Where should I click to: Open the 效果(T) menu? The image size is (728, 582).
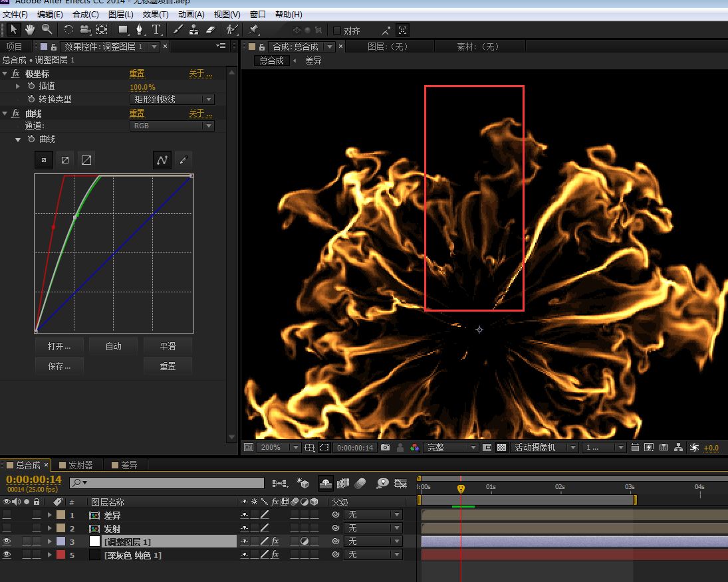point(156,14)
